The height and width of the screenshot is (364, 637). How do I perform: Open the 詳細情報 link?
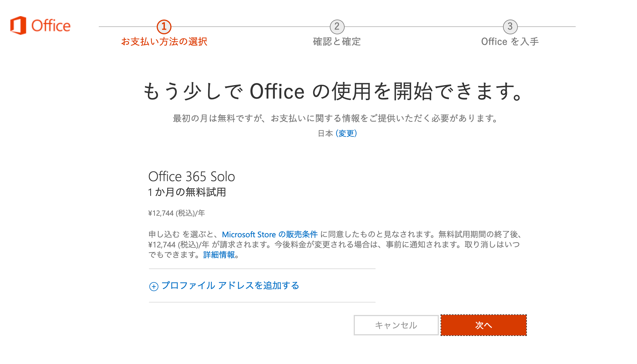(219, 255)
